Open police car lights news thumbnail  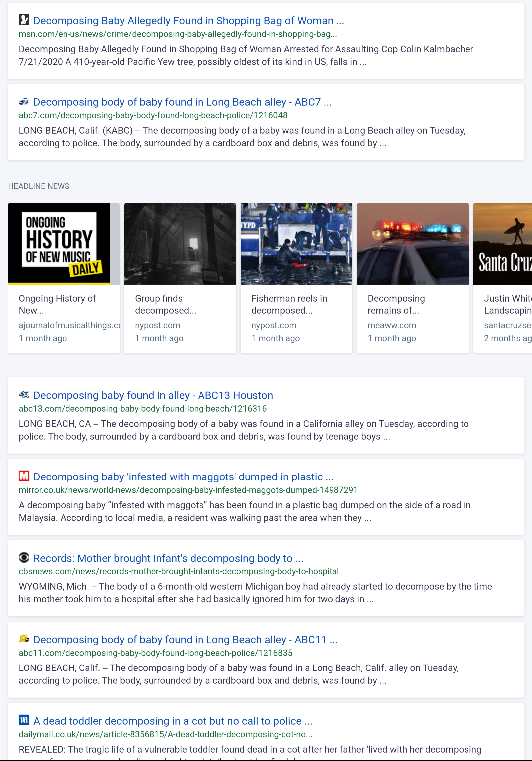pos(413,244)
